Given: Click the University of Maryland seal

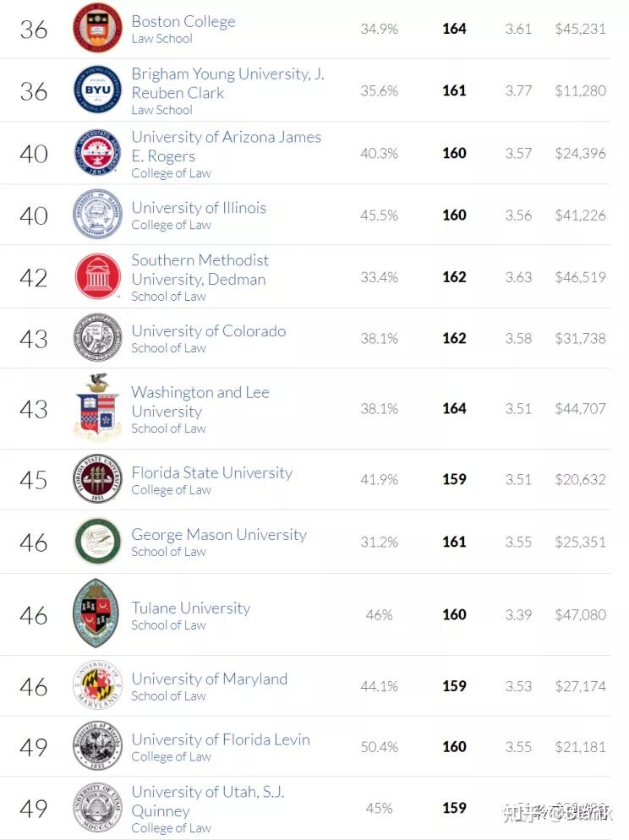Looking at the screenshot, I should [97, 685].
